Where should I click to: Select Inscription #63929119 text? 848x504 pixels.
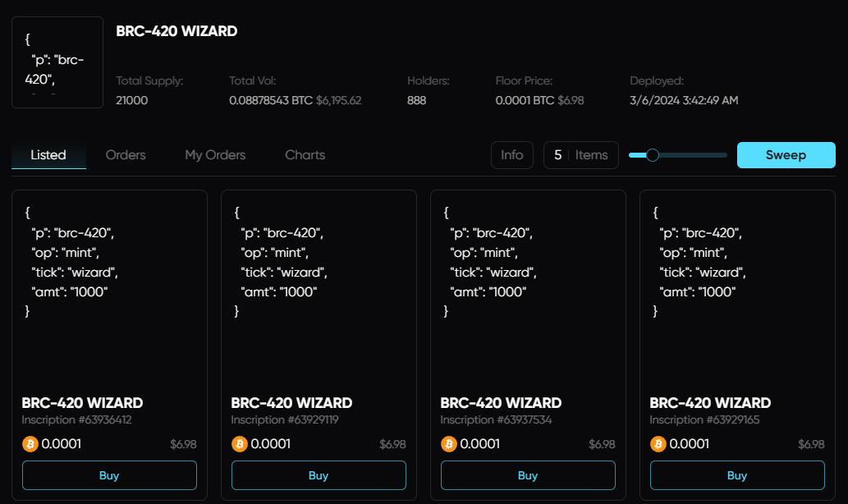(x=285, y=420)
